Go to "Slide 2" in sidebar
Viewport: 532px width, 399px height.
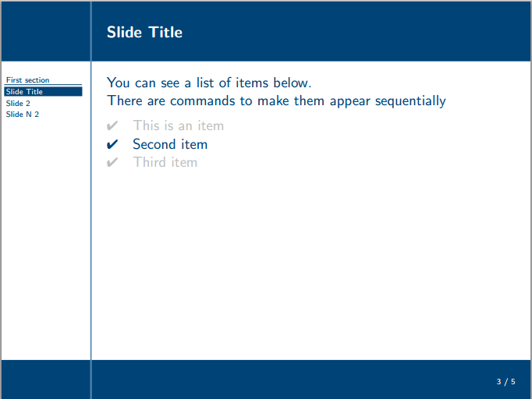pyautogui.click(x=18, y=103)
